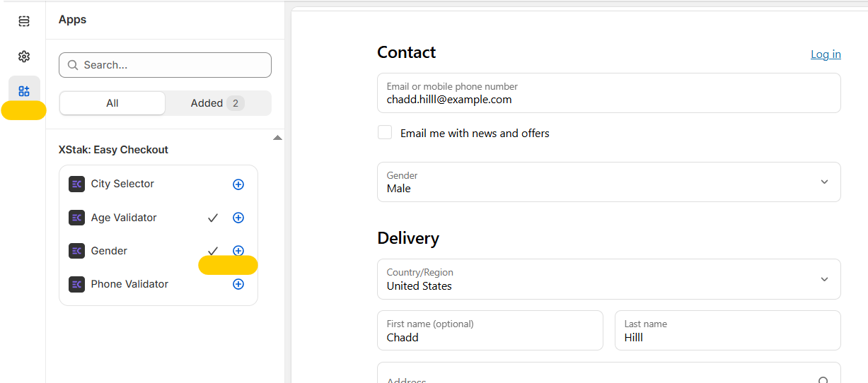Image resolution: width=868 pixels, height=383 pixels.
Task: Add the Phone Validator app block
Action: 238,284
